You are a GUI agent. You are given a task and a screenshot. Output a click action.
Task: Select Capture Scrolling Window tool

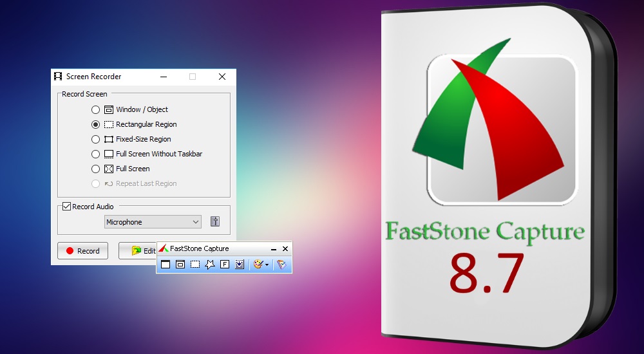(240, 265)
